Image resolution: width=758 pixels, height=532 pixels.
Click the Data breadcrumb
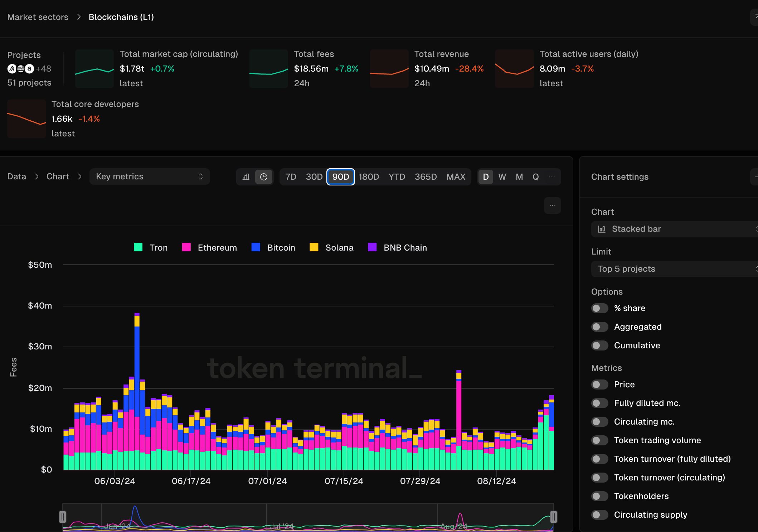17,176
